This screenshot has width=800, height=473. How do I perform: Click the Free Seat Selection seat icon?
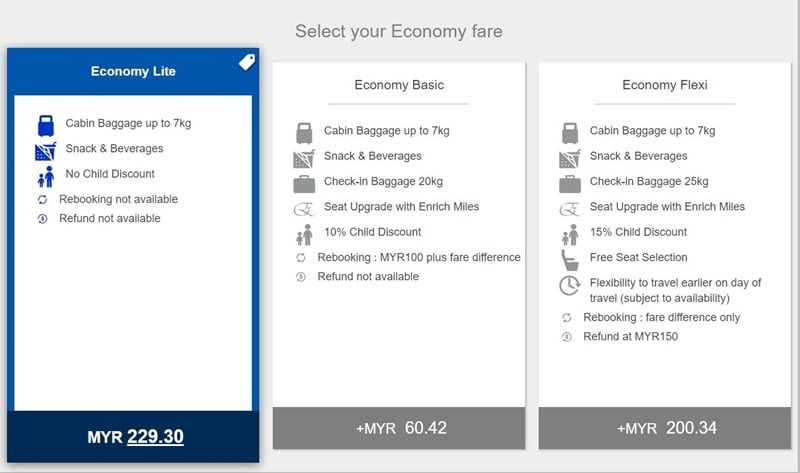569,260
